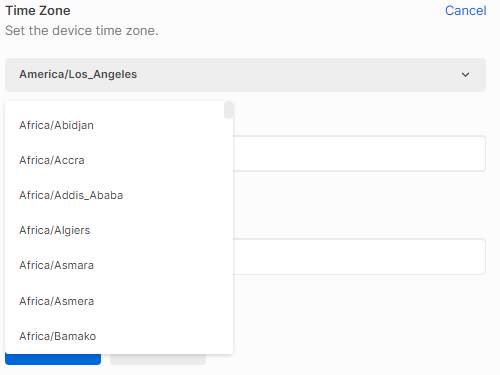Click the dropdown chevron arrow icon
This screenshot has width=500, height=375.
pos(465,75)
